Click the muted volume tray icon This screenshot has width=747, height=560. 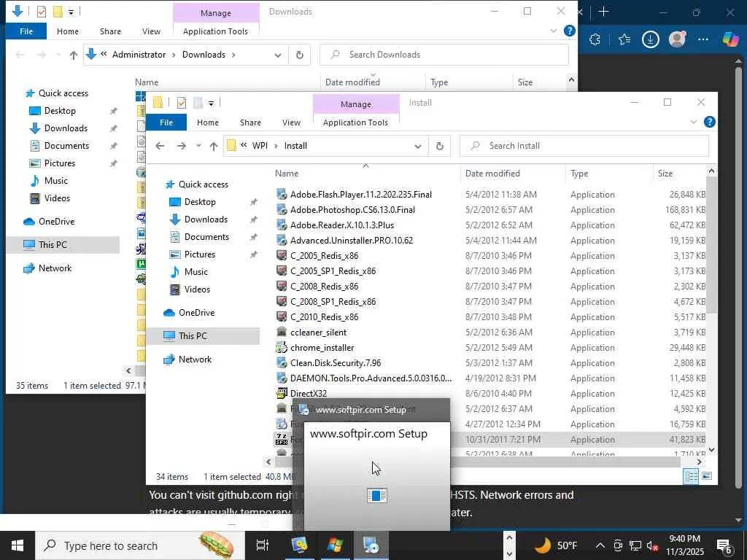coord(652,545)
